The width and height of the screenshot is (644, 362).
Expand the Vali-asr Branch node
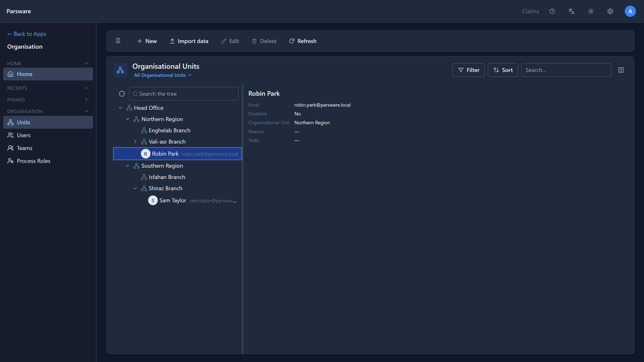pos(135,142)
